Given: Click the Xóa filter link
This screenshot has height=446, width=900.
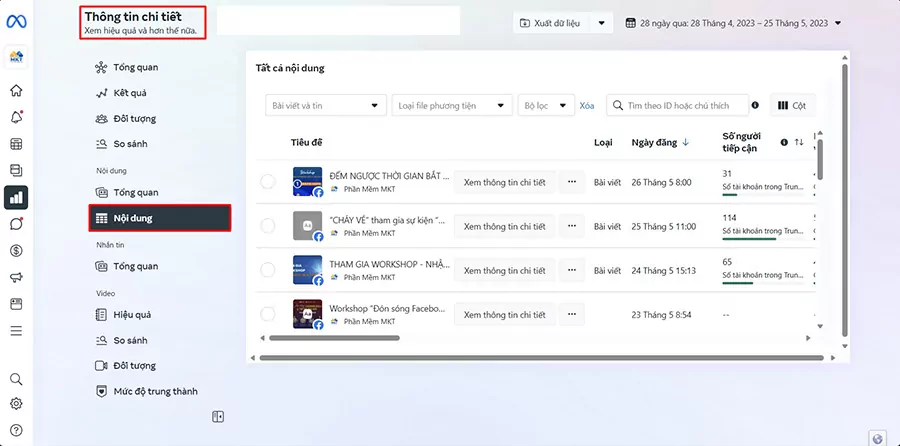Looking at the screenshot, I should (587, 105).
